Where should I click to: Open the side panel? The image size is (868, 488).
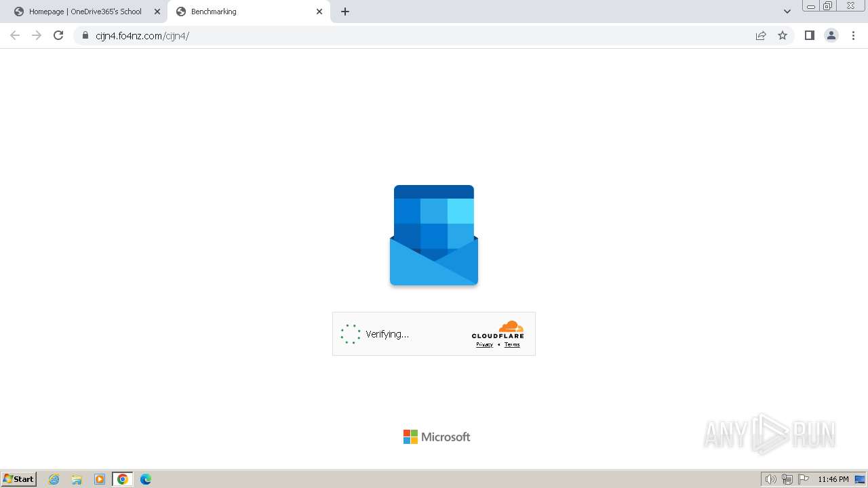[809, 35]
